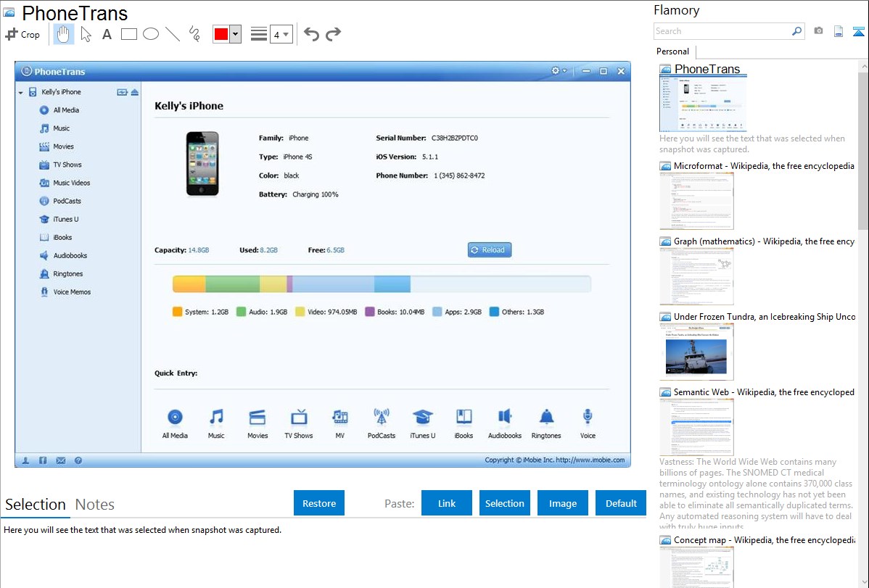Undo the last annotation
Screen dimensions: 869x588
[311, 34]
